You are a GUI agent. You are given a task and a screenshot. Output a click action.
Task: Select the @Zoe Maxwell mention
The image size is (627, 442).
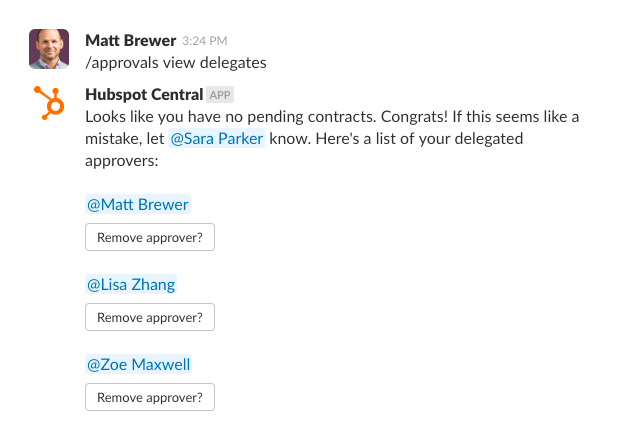click(138, 365)
